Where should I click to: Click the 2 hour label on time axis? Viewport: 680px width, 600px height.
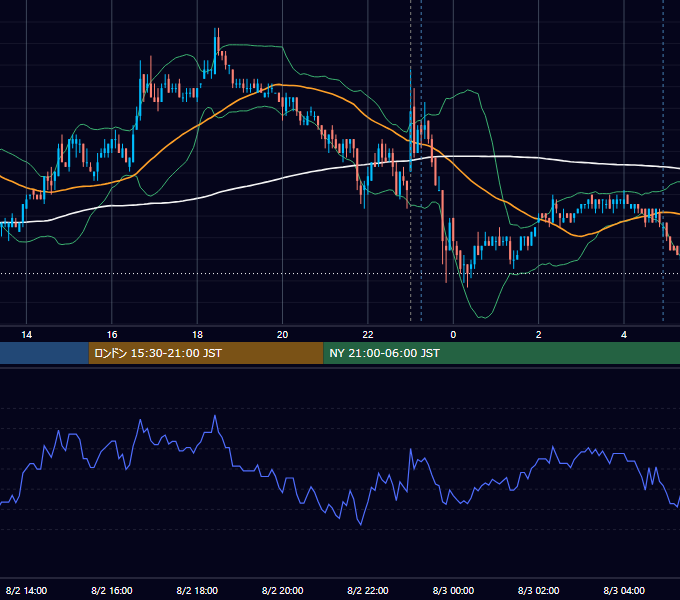(x=539, y=335)
